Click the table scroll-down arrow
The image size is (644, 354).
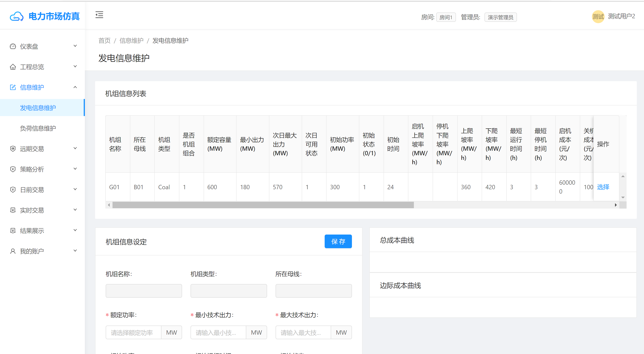(623, 197)
